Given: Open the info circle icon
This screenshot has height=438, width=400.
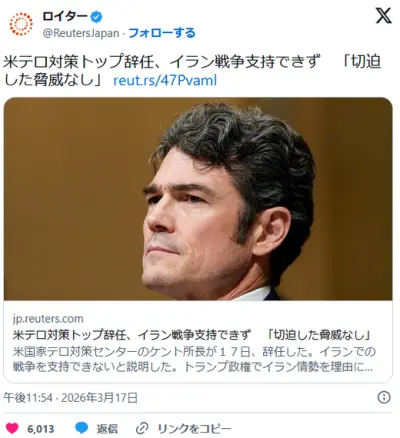Looking at the screenshot, I should 384,397.
